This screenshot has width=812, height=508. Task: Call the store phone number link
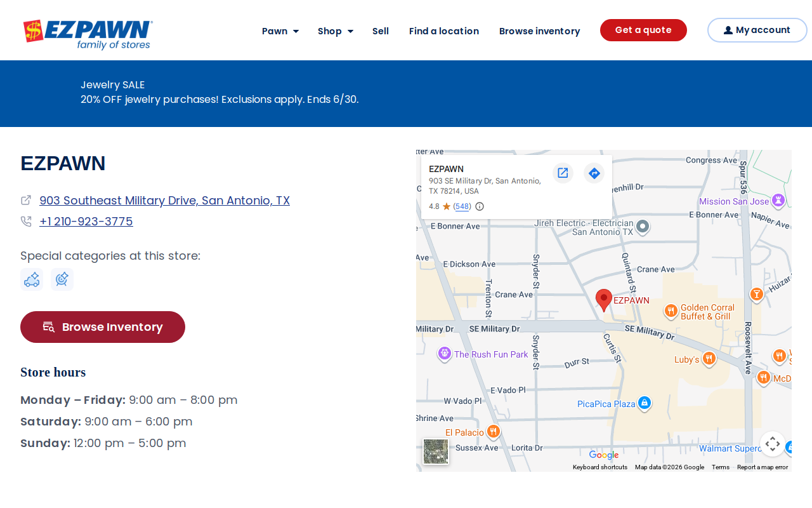86,222
